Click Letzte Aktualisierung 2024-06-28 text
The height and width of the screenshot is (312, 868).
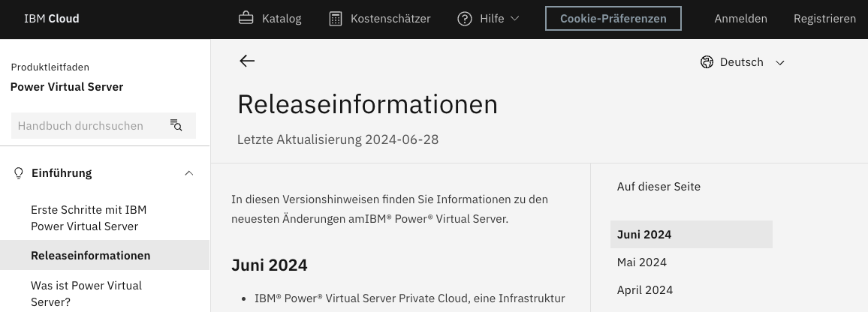[x=338, y=139]
